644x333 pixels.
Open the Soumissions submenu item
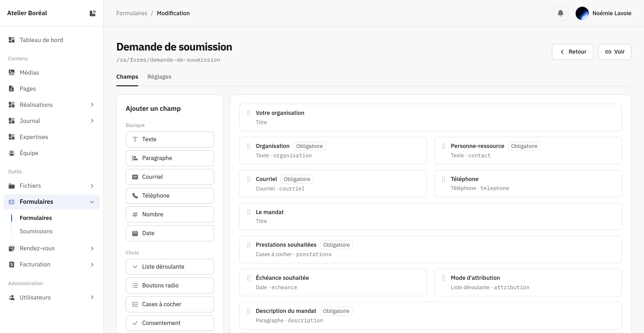pyautogui.click(x=36, y=231)
